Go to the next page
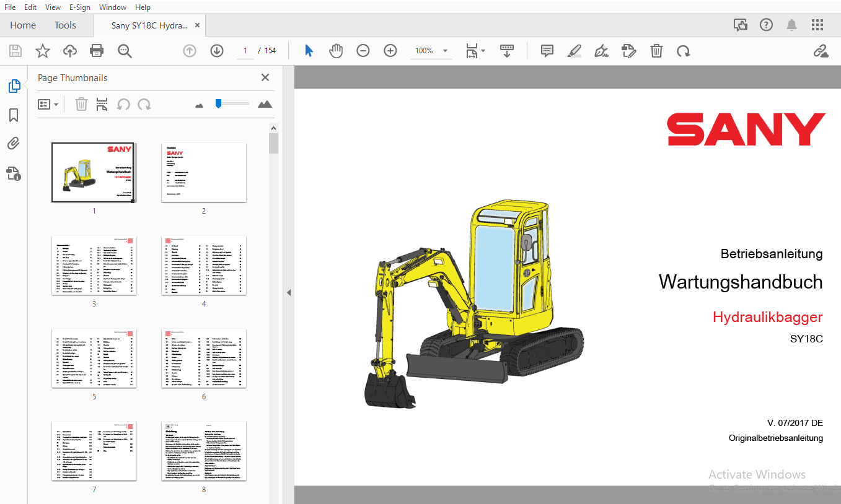The width and height of the screenshot is (841, 504). [x=217, y=51]
